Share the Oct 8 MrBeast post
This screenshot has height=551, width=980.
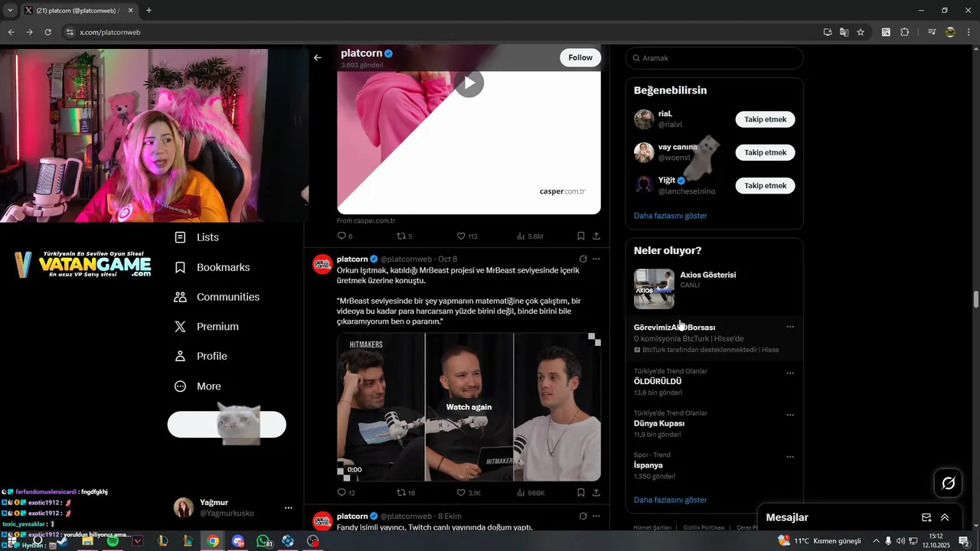pos(596,493)
